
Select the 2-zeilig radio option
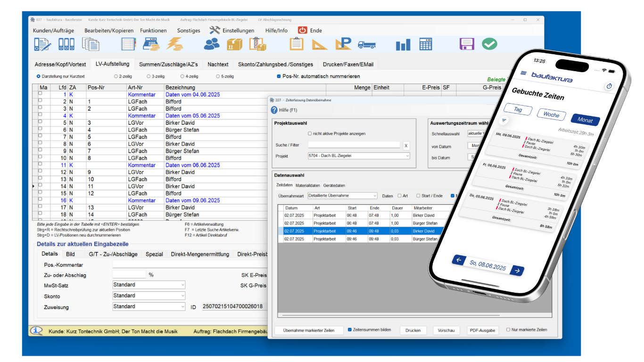[x=116, y=76]
